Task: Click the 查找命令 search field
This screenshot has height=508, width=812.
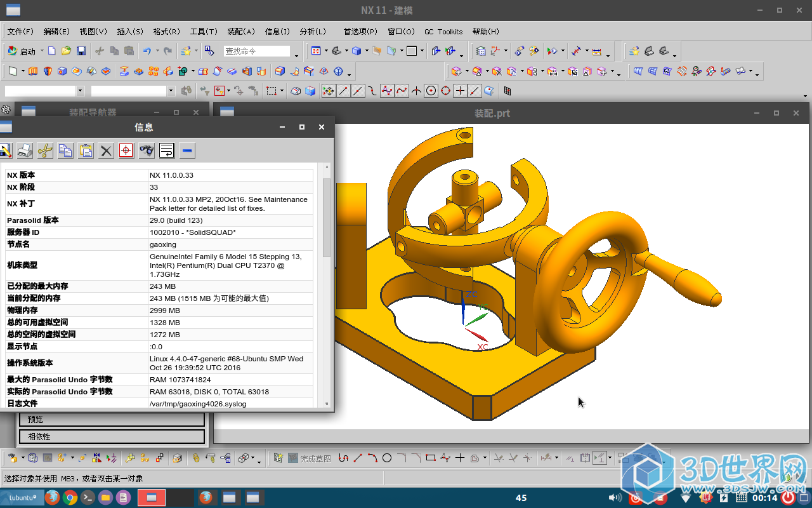Action: pyautogui.click(x=257, y=51)
